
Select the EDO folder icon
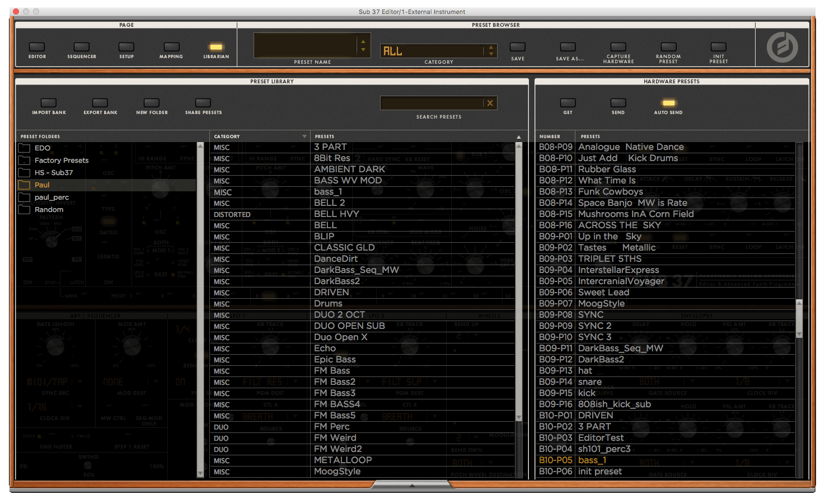click(24, 148)
